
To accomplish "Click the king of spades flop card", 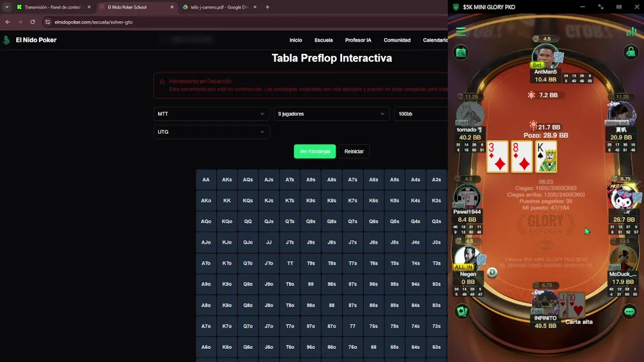I will tap(546, 156).
